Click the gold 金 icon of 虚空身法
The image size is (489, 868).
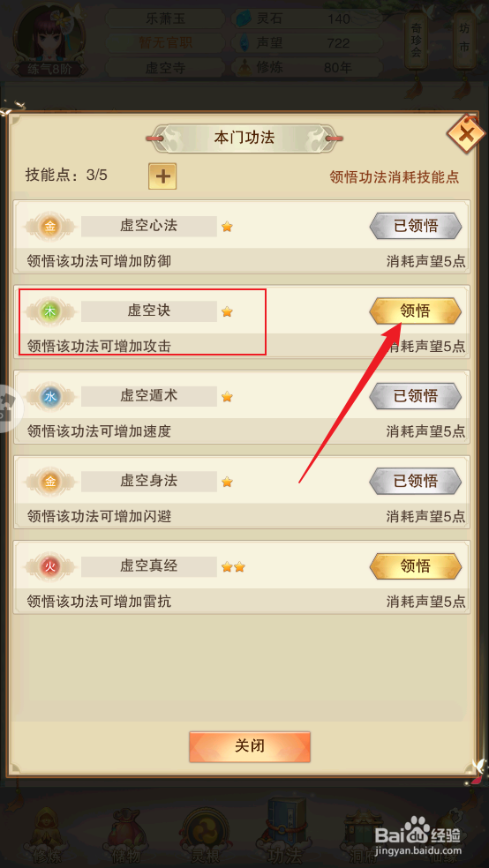[50, 482]
